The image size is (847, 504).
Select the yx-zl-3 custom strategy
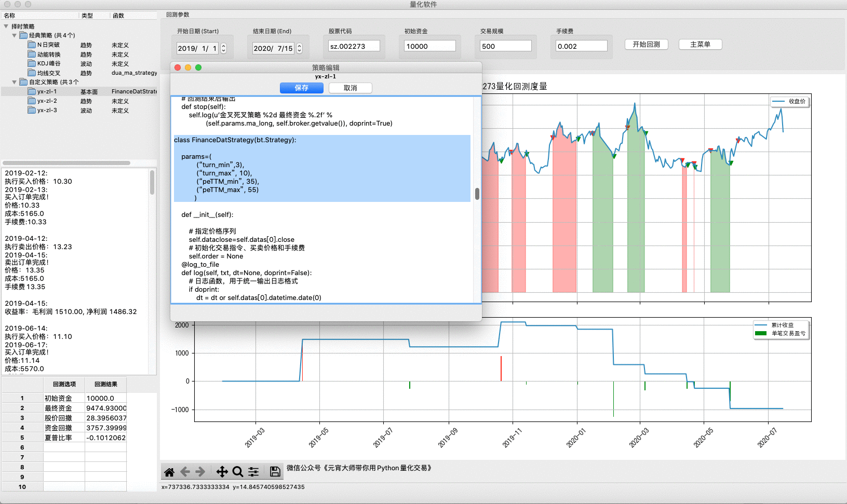pyautogui.click(x=79, y=111)
